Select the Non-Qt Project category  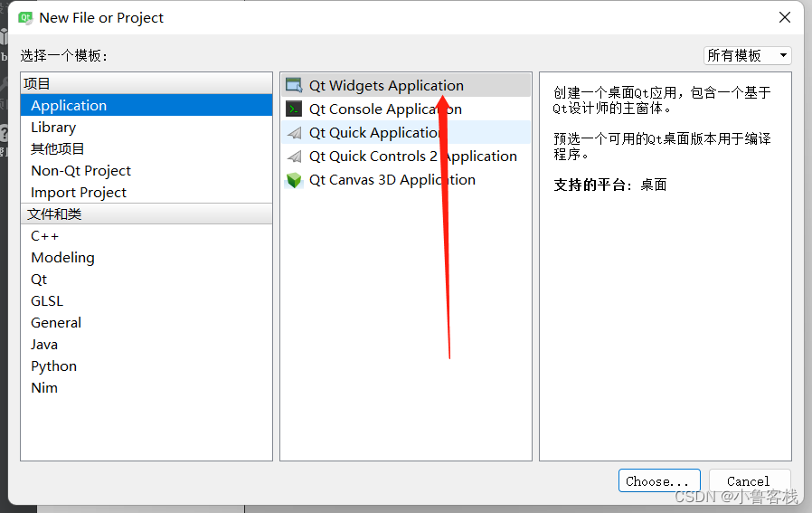[146, 170]
